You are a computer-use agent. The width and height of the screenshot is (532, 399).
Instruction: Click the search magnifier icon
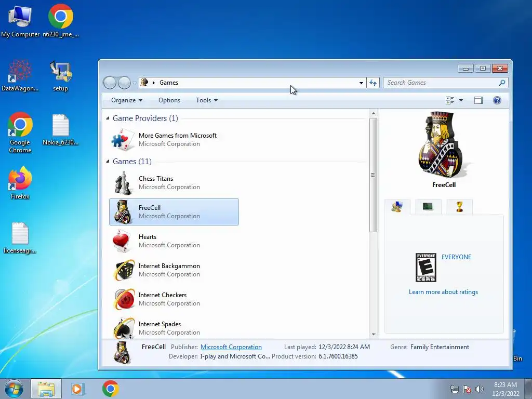(502, 83)
